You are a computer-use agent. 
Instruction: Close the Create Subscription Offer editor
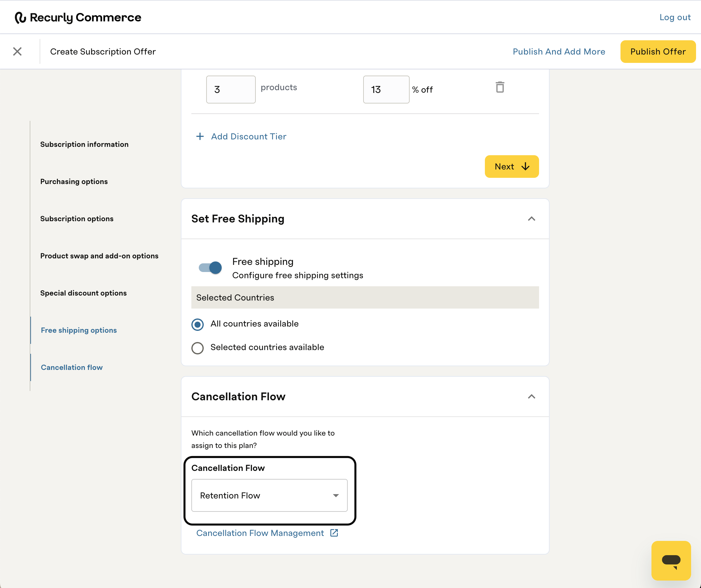(17, 51)
